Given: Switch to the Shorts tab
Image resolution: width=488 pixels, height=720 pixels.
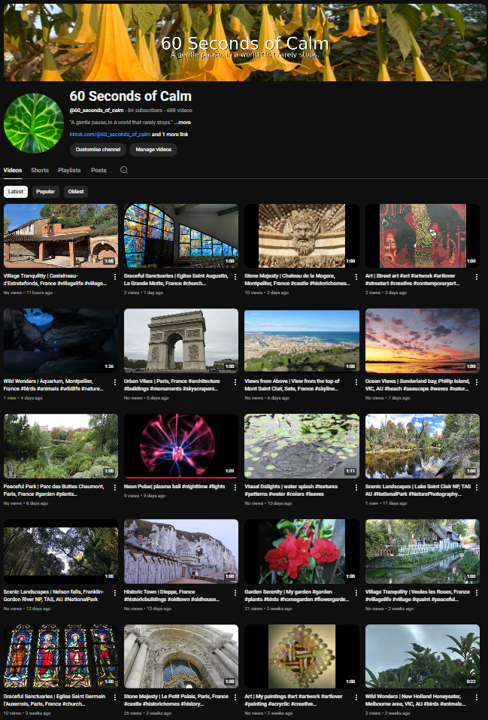Looking at the screenshot, I should pyautogui.click(x=39, y=170).
